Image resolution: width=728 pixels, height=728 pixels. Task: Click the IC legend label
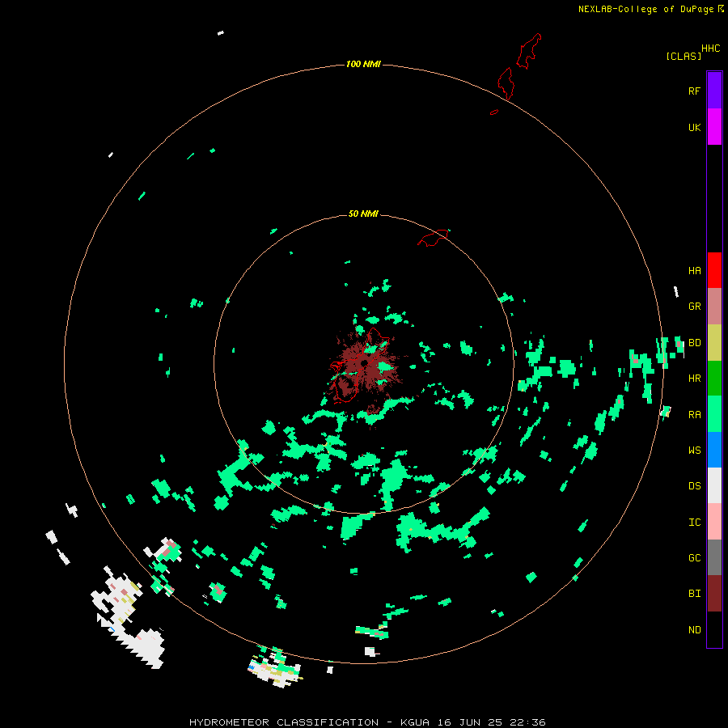[x=694, y=523]
